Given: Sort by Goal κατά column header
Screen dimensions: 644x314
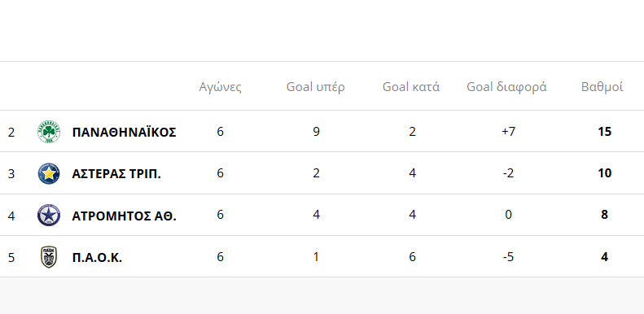Looking at the screenshot, I should coord(411,87).
